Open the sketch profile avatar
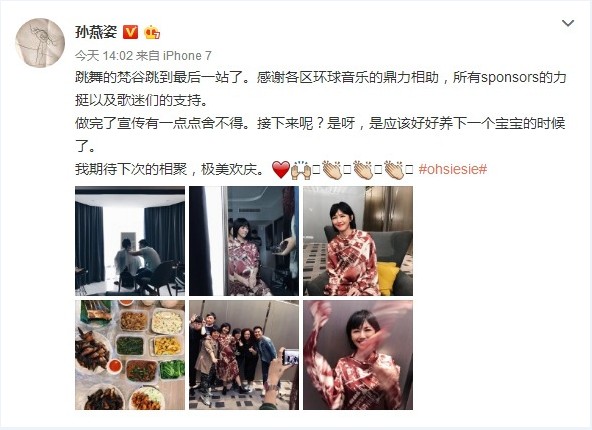 40,43
